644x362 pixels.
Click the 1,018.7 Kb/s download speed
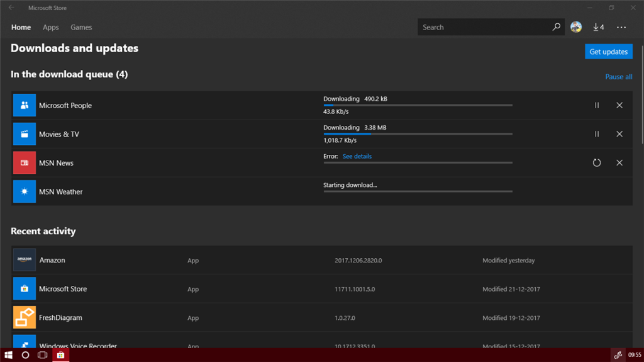(x=340, y=140)
